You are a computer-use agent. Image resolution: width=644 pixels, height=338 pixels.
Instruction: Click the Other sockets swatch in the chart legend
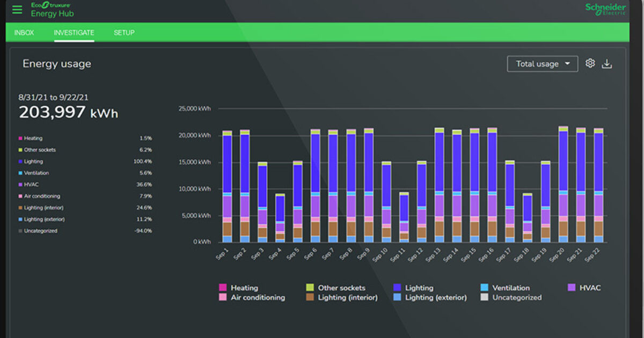tap(310, 288)
